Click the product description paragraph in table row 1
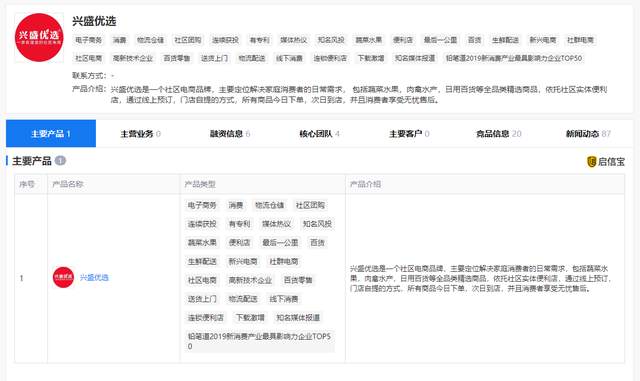The height and width of the screenshot is (381, 640). 481,279
